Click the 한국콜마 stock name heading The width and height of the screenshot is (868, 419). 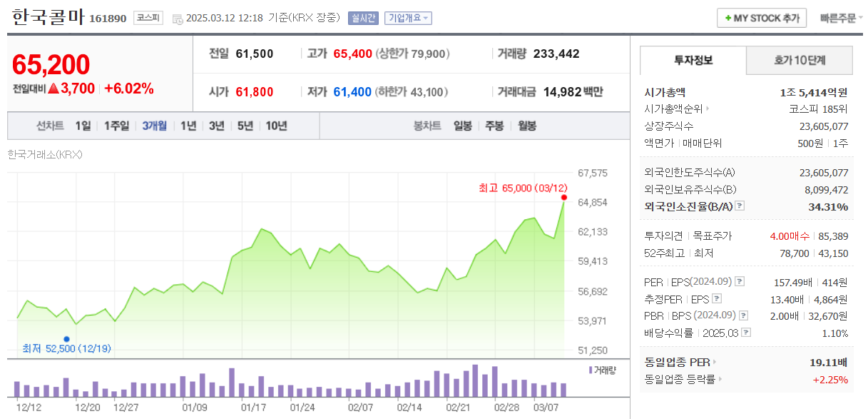[x=48, y=18]
